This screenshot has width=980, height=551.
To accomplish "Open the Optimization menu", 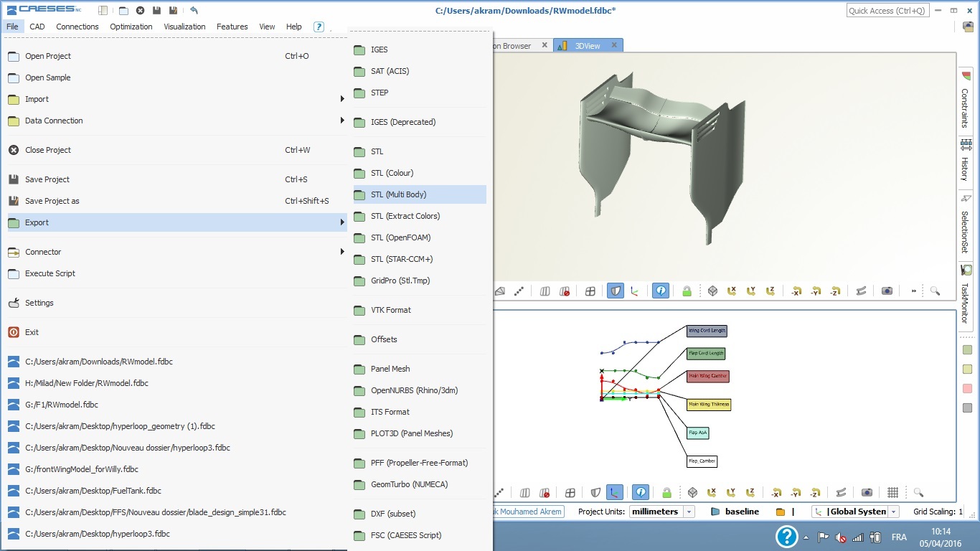I will (x=131, y=27).
